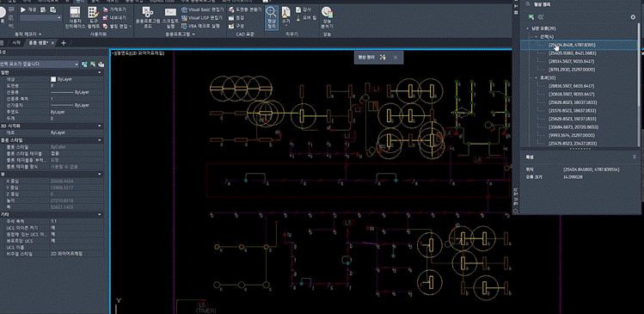Click the 색상 ByLayer color swatch
Screen dimensions: 644x314
point(53,79)
